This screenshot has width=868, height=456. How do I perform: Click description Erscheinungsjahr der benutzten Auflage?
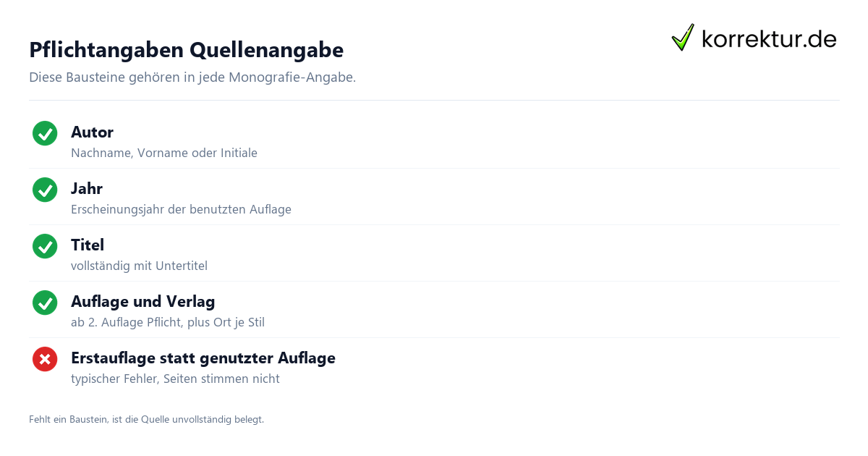[181, 209]
